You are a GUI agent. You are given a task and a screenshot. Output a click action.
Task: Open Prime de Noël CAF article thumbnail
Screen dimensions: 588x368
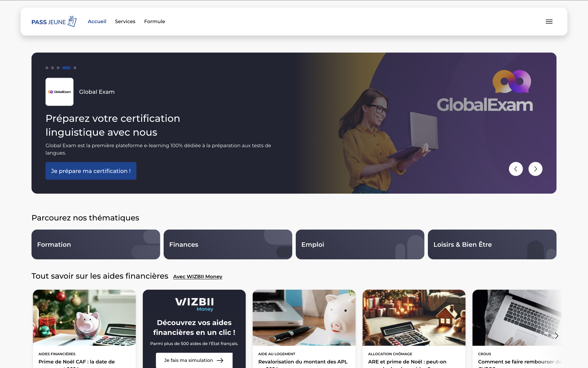(x=84, y=318)
